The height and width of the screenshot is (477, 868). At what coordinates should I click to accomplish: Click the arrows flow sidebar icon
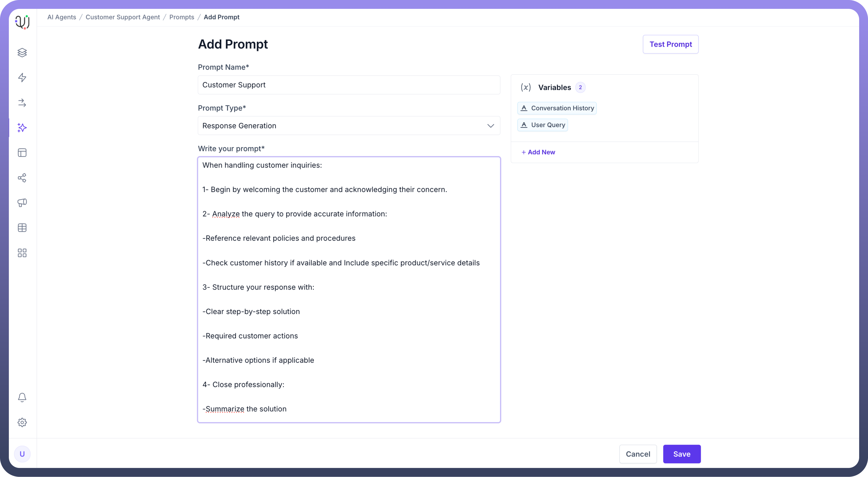click(x=22, y=103)
